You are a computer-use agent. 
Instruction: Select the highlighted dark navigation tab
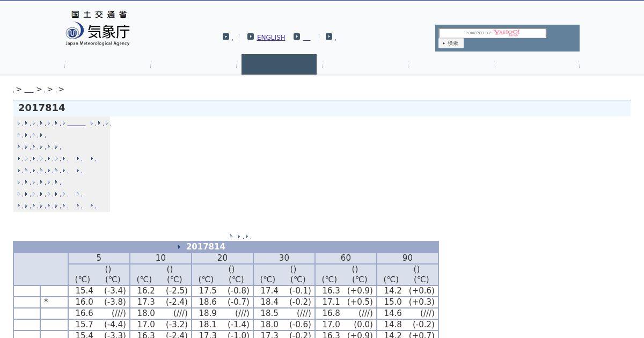(x=279, y=64)
